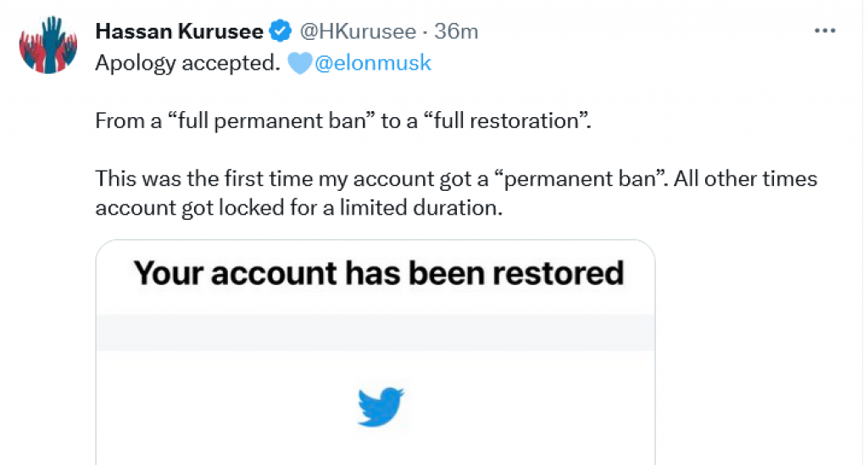
Task: Click the blue verified badge
Action: 279,32
